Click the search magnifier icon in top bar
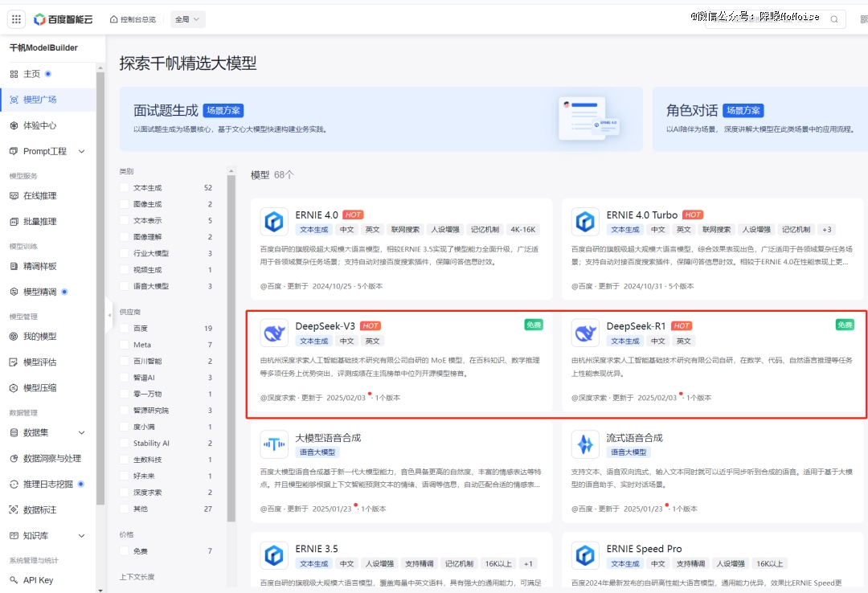This screenshot has height=593, width=868. 833,19
